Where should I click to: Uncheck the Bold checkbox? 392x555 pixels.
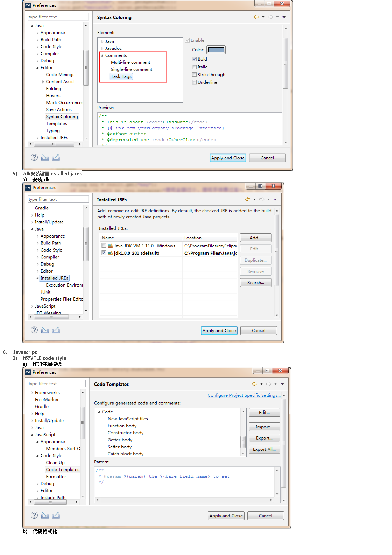coord(194,59)
